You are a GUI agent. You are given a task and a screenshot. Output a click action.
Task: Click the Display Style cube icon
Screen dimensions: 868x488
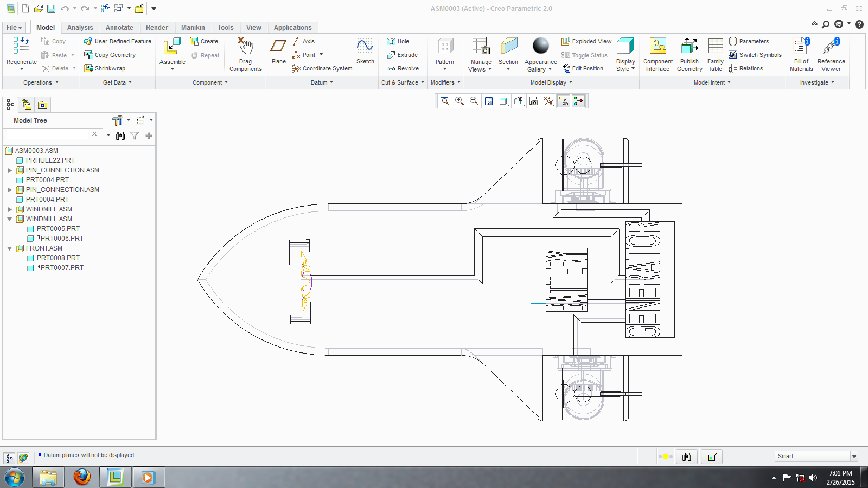pyautogui.click(x=626, y=47)
